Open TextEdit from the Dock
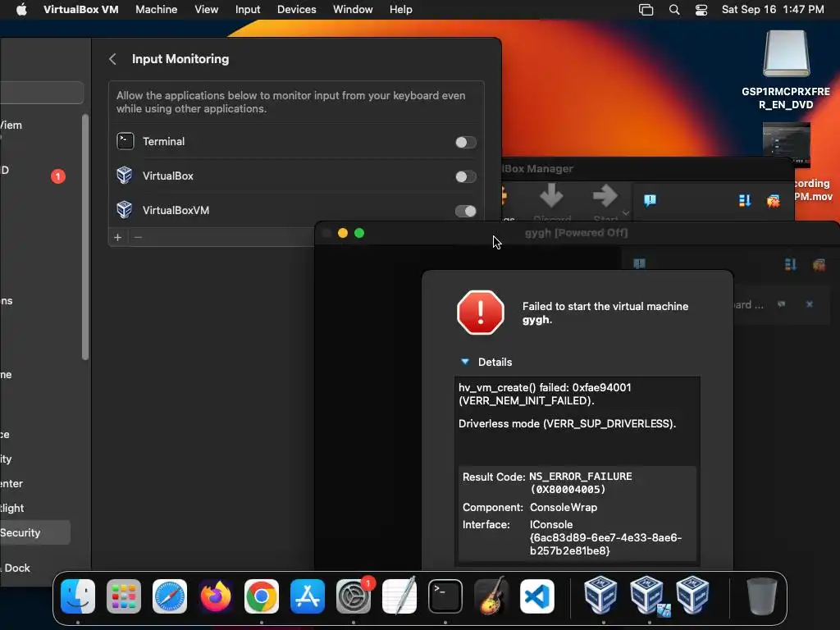840x630 pixels. (x=399, y=596)
